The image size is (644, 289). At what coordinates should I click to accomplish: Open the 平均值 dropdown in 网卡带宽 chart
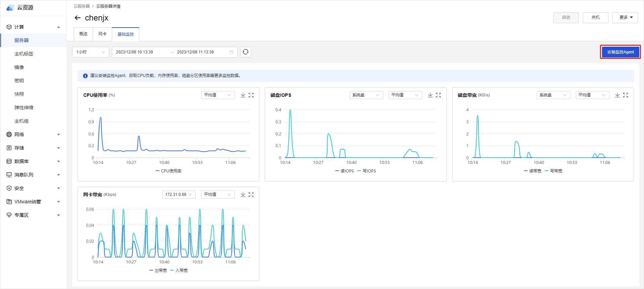[x=218, y=195]
